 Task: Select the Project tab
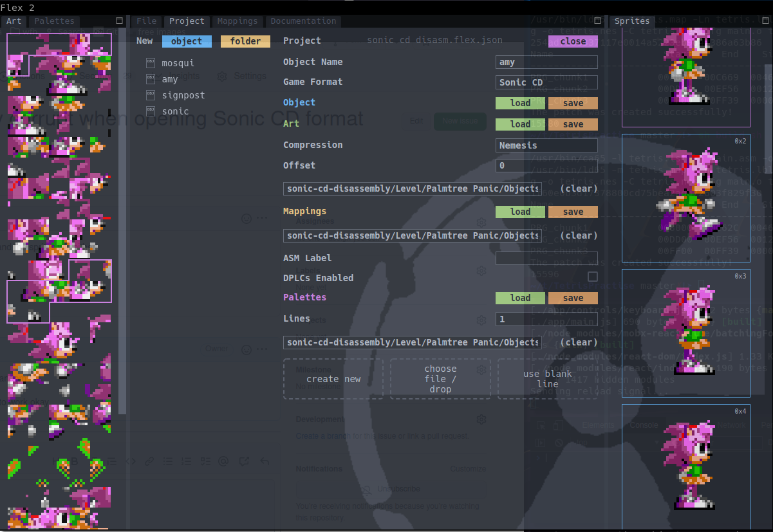(x=187, y=21)
